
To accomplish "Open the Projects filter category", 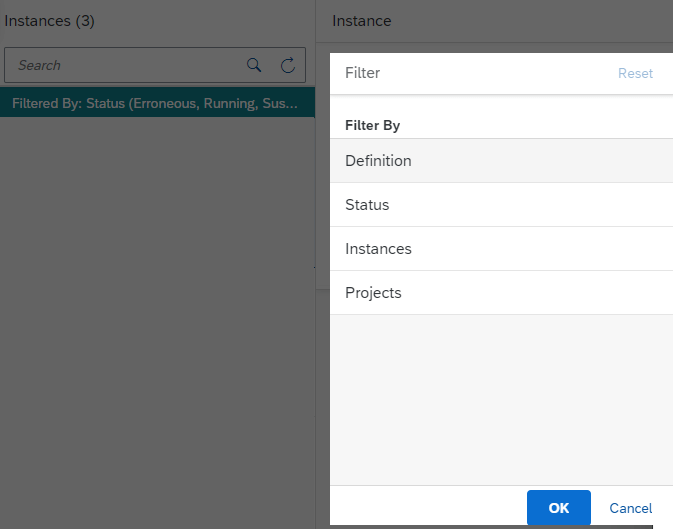I will 501,293.
